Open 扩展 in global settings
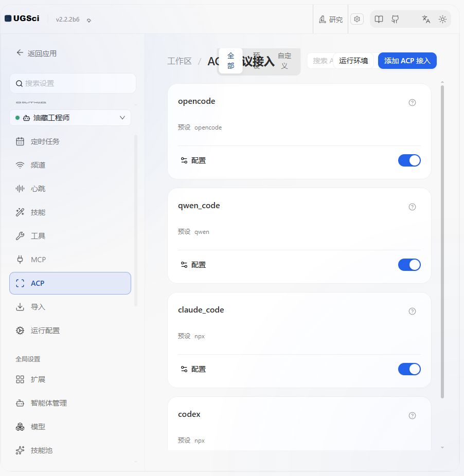464x476 pixels. coord(70,379)
